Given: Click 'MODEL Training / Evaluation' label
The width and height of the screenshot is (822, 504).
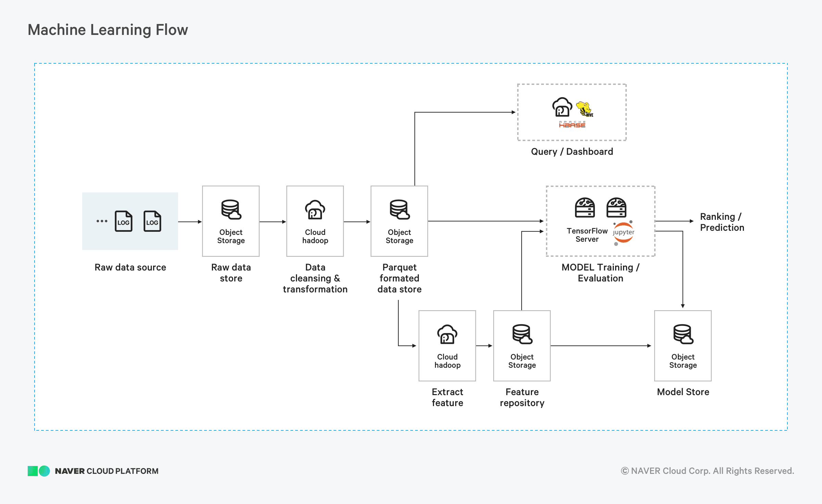Looking at the screenshot, I should click(601, 273).
